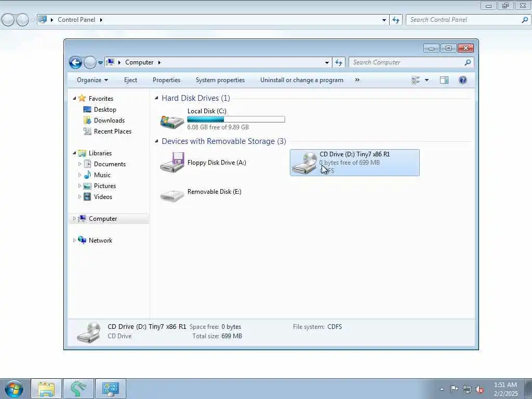Select the Documents library
The height and width of the screenshot is (399, 532).
click(110, 164)
